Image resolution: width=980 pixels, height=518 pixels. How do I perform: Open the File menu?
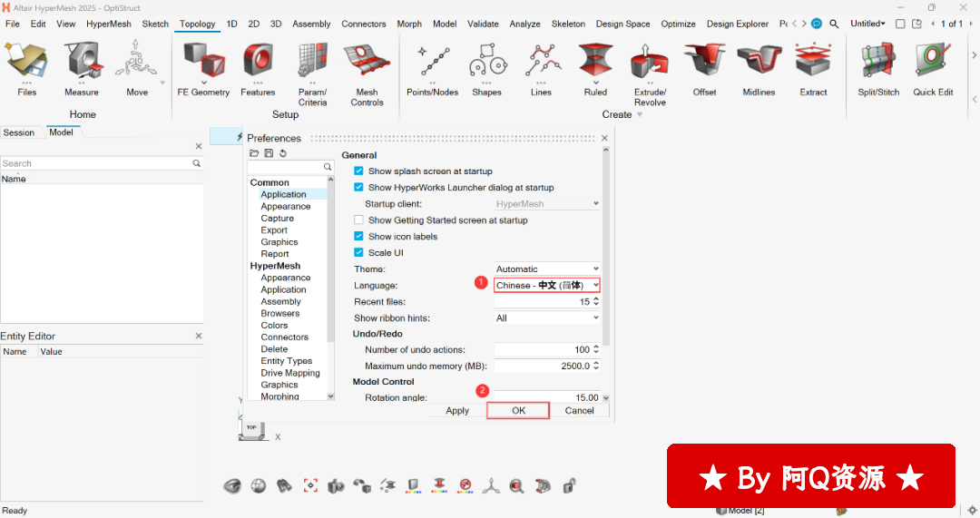pyautogui.click(x=13, y=24)
